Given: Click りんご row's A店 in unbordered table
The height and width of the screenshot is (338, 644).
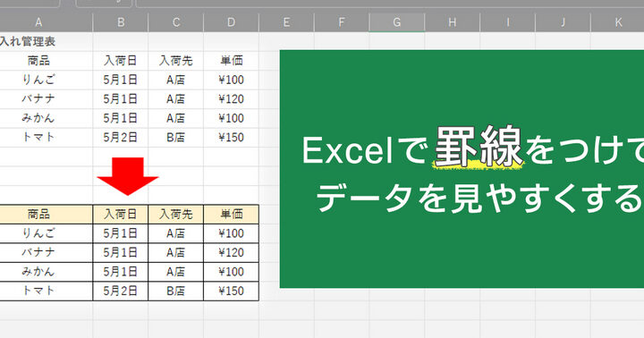Looking at the screenshot, I should pos(176,80).
